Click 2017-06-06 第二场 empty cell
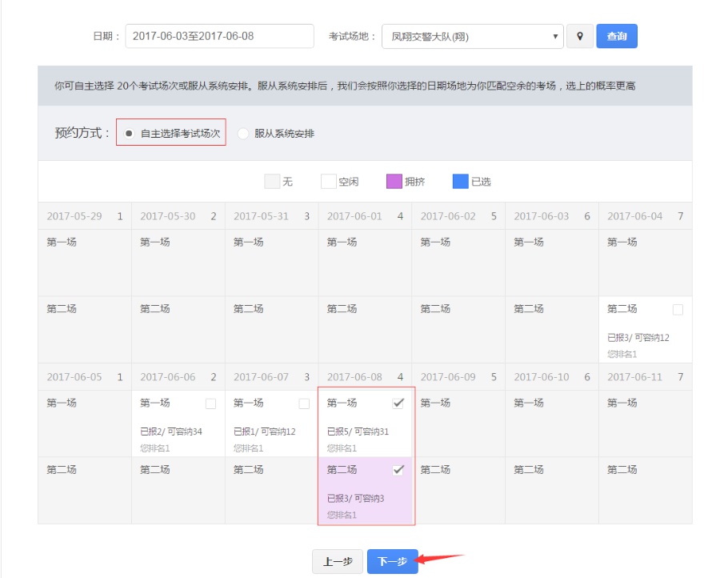 click(x=178, y=490)
